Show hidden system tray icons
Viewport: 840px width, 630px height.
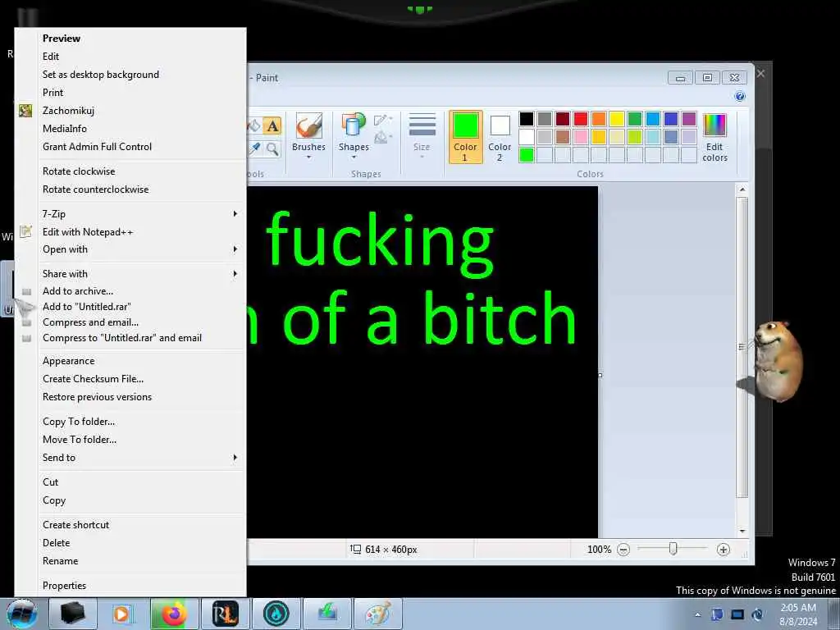pos(697,614)
